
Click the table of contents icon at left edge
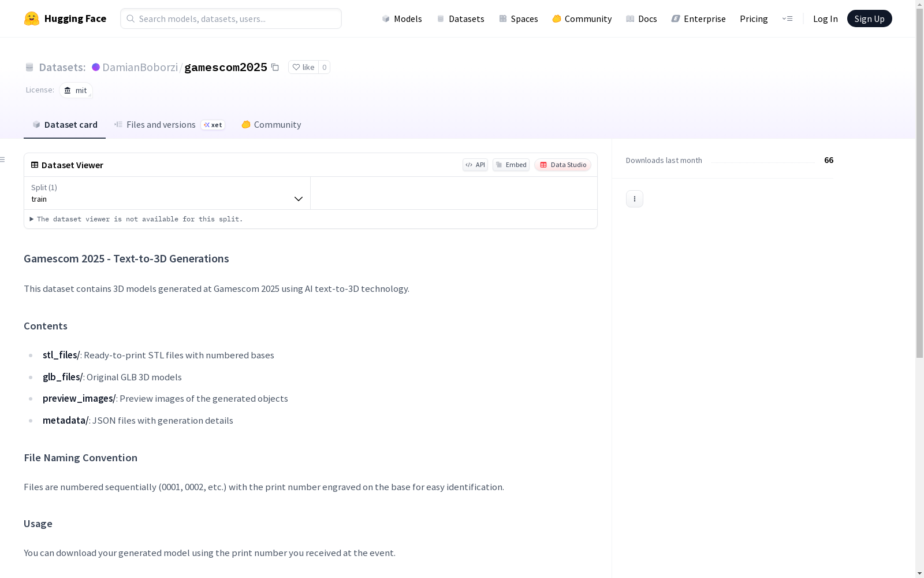click(x=3, y=160)
